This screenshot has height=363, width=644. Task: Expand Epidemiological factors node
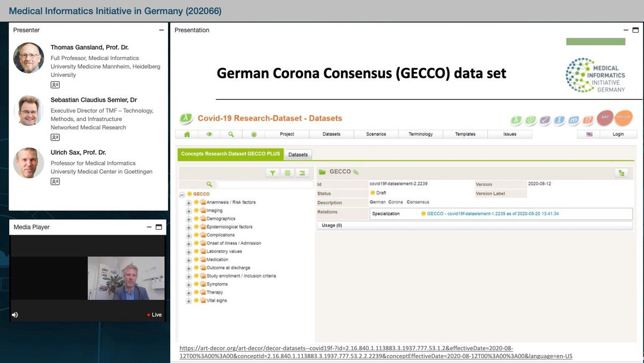click(189, 227)
